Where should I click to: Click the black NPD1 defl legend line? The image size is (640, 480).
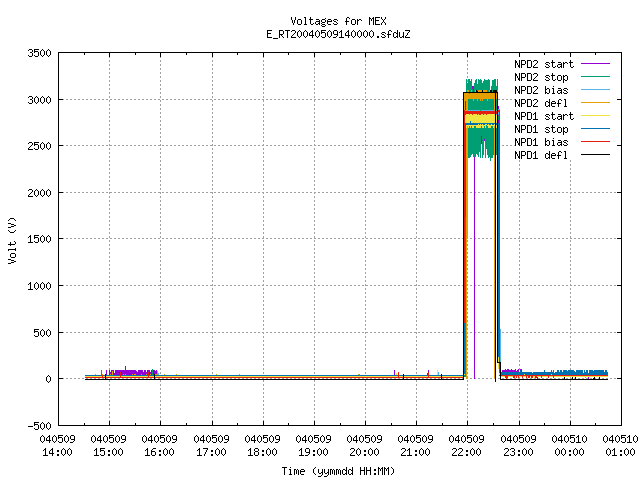click(x=595, y=155)
